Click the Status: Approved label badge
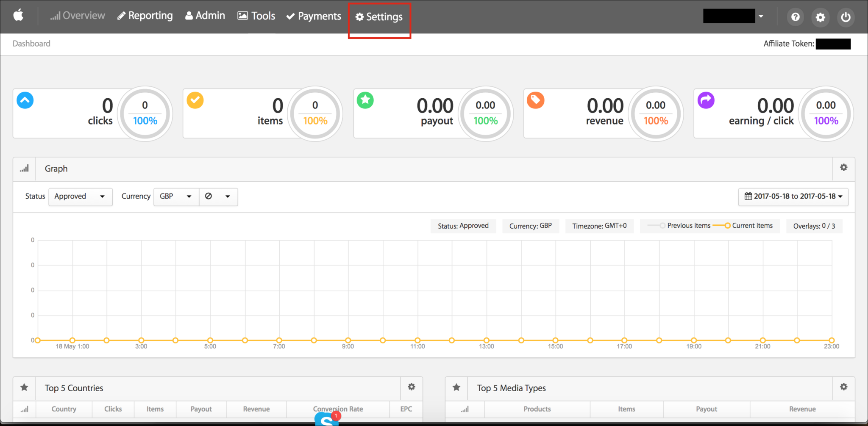Viewport: 868px width, 426px height. click(x=463, y=226)
